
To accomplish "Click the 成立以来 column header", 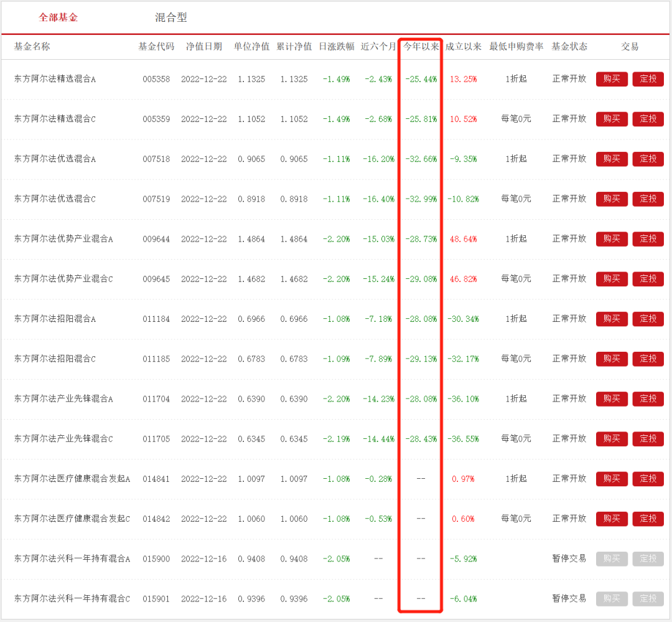I will [464, 47].
